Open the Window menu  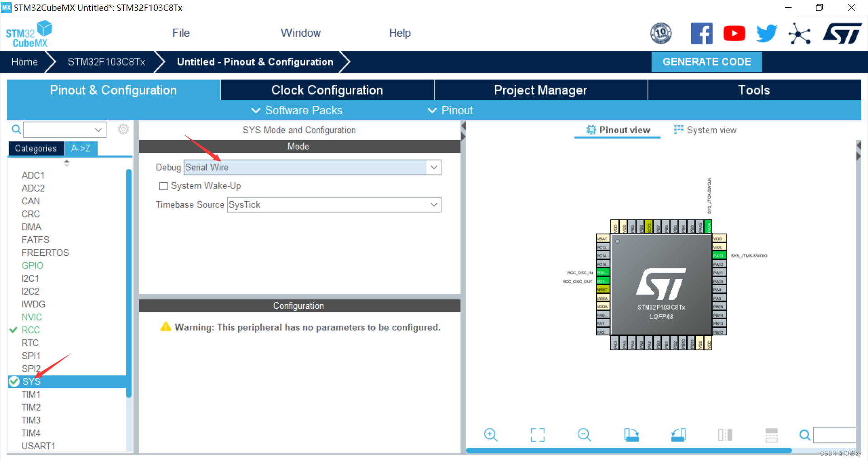[x=301, y=33]
